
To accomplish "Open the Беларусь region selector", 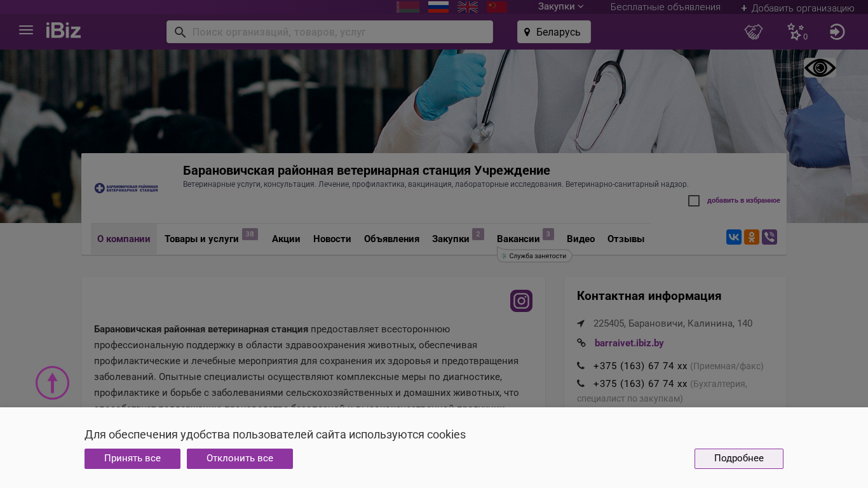I will point(554,32).
